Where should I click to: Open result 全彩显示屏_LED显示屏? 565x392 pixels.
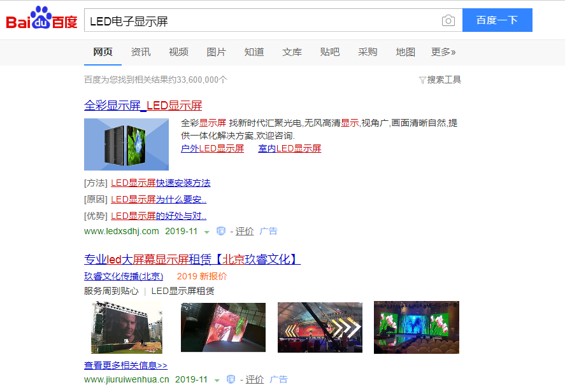click(x=143, y=106)
